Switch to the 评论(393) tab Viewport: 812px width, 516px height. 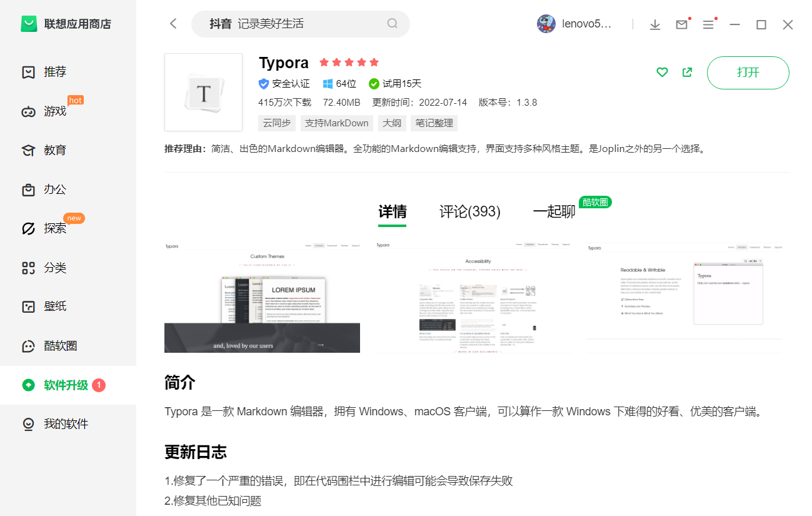click(470, 211)
